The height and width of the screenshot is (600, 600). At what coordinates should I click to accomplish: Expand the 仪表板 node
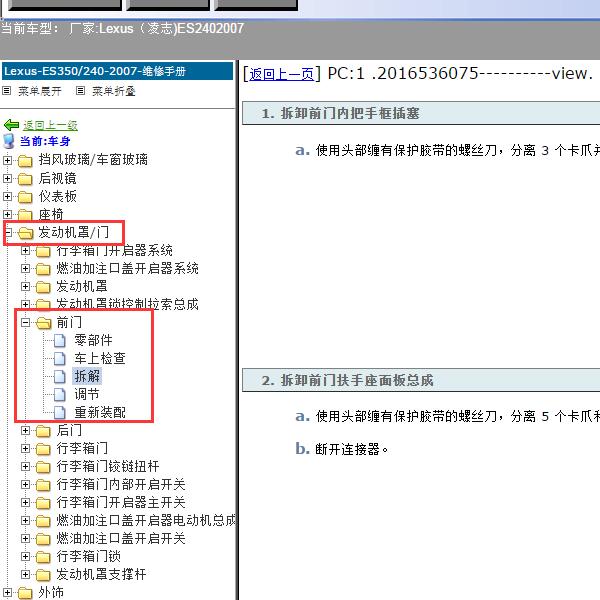tap(7, 196)
